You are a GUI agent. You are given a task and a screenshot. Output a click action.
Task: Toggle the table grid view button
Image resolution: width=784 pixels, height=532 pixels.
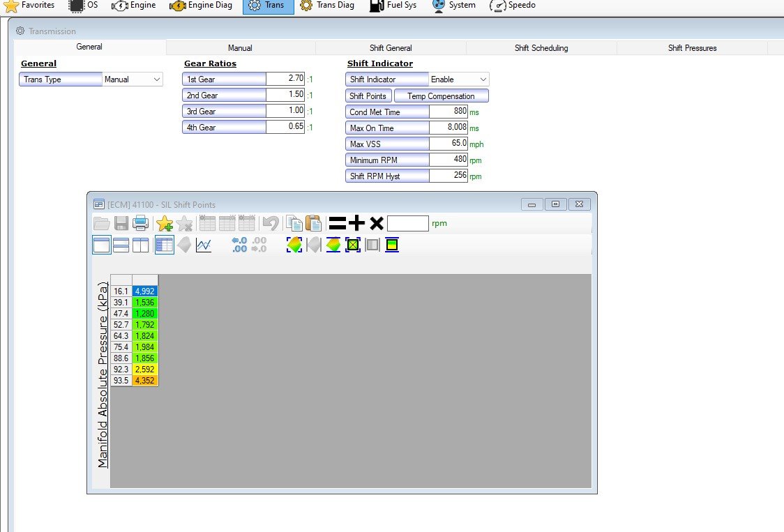(x=165, y=245)
